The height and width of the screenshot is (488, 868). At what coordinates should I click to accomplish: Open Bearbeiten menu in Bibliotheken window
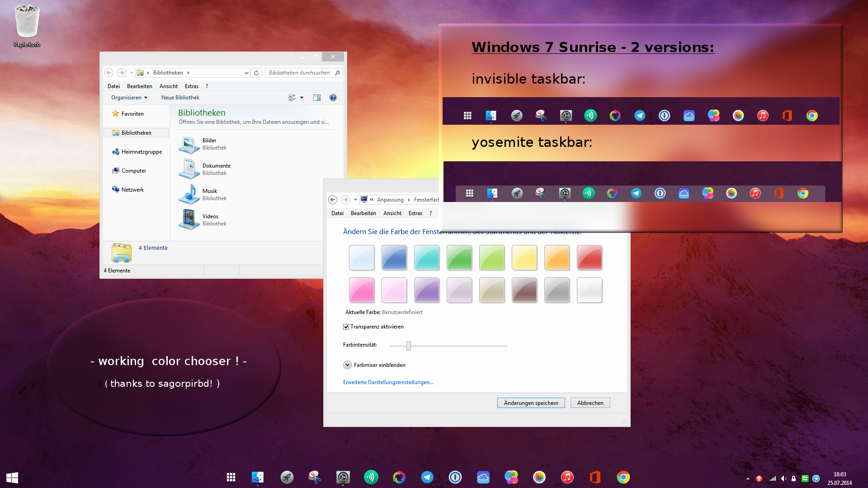140,86
